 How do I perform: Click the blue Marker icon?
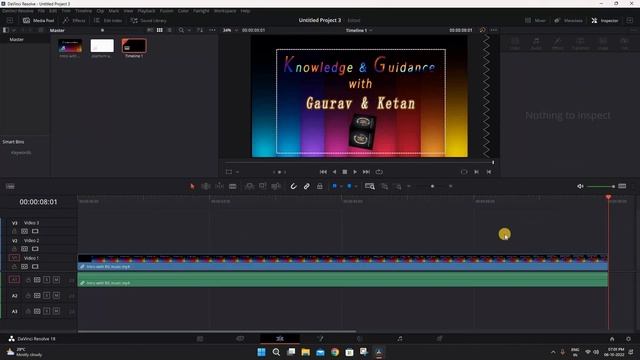(x=349, y=186)
